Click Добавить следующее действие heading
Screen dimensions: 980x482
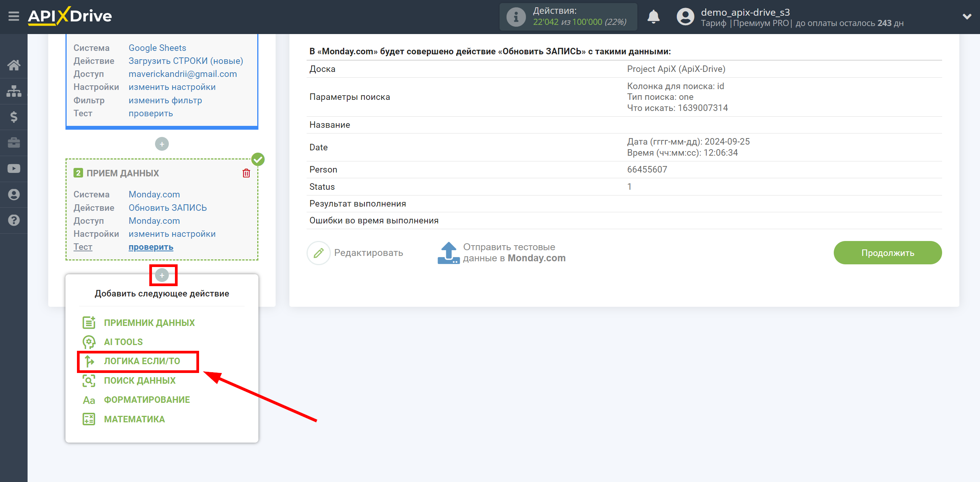(162, 293)
